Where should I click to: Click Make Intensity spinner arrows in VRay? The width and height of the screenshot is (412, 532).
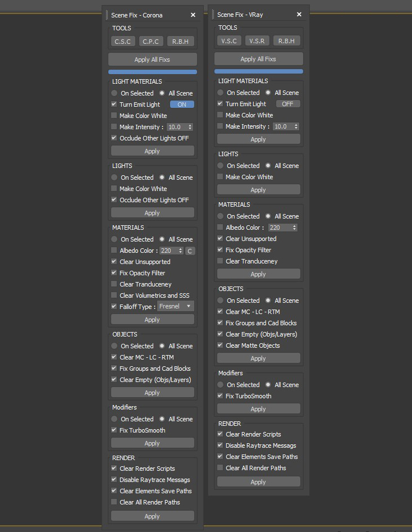[x=296, y=126]
